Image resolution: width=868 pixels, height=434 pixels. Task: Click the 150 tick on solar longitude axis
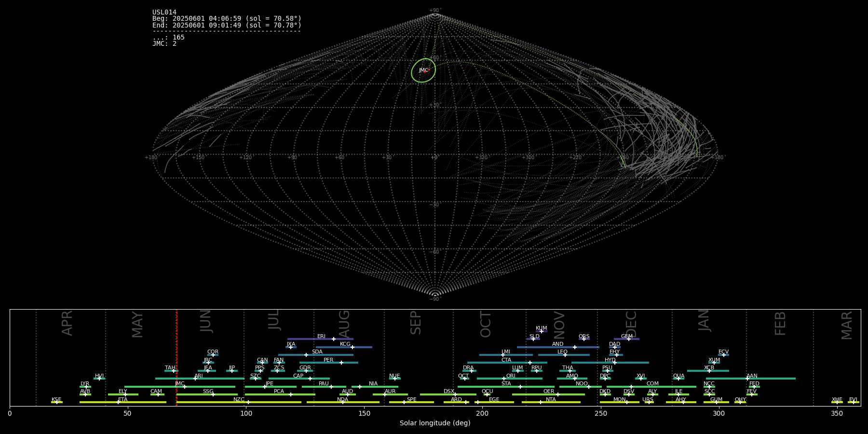point(364,413)
